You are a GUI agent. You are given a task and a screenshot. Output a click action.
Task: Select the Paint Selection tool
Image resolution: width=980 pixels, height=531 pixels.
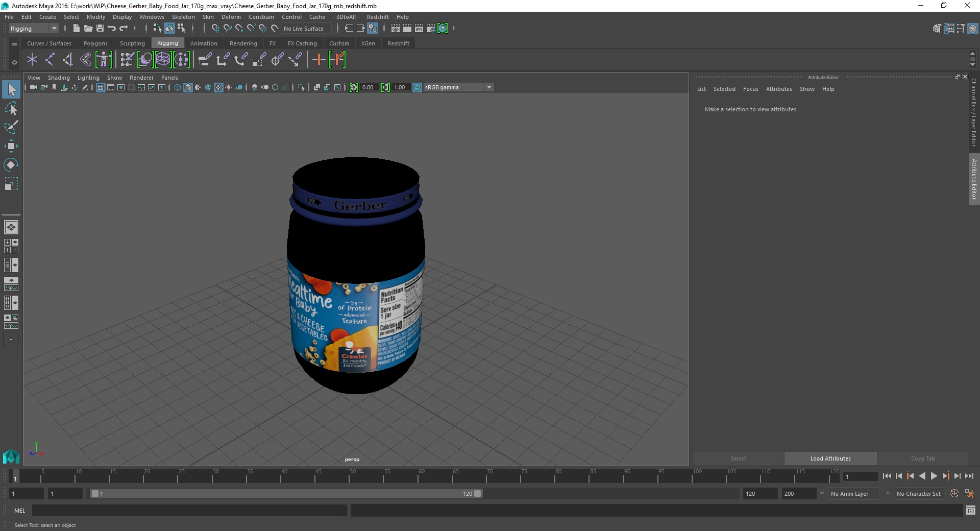(11, 127)
